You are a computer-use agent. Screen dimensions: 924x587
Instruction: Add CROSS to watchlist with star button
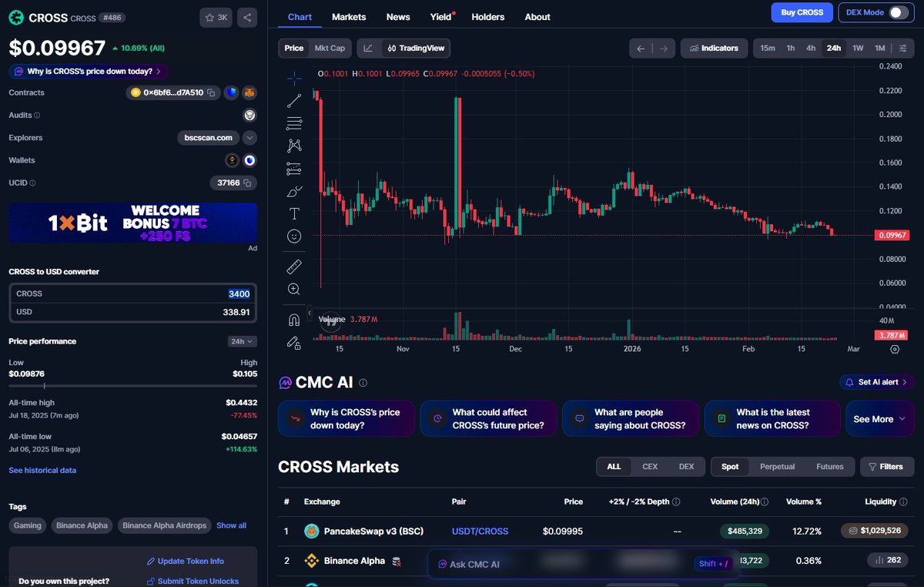pos(216,17)
